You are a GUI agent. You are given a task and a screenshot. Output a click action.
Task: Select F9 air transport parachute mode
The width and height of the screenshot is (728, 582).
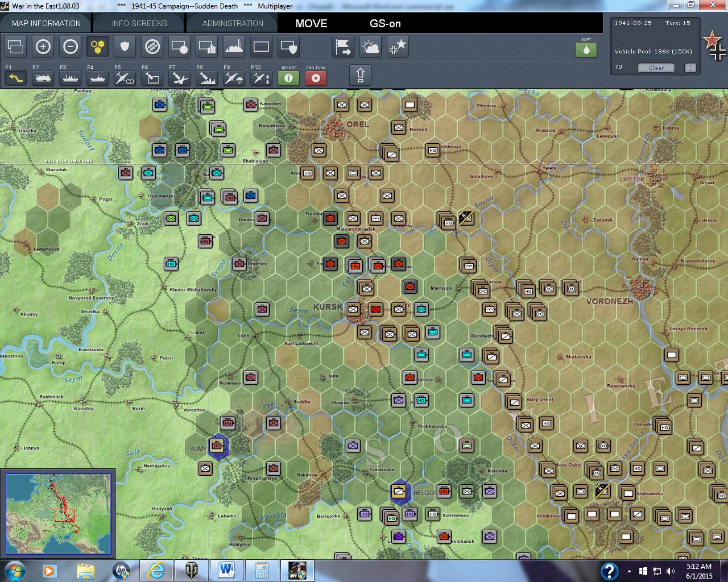pos(234,78)
